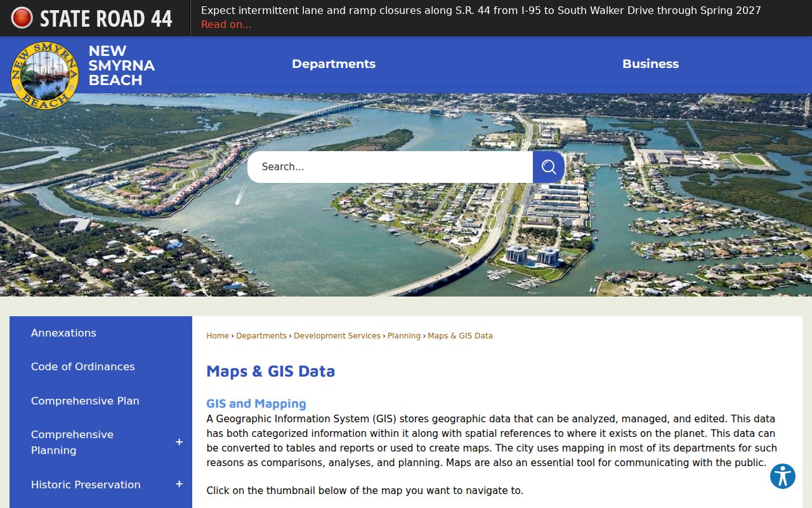Screen dimensions: 812x508
Task: Click the Maps & GIS Data page heading
Action: click(x=270, y=371)
